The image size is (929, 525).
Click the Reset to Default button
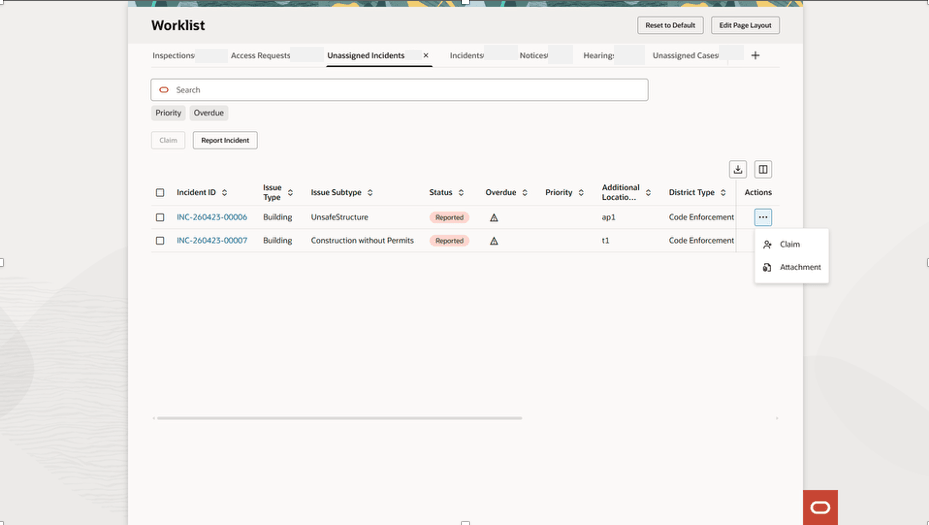(x=670, y=25)
